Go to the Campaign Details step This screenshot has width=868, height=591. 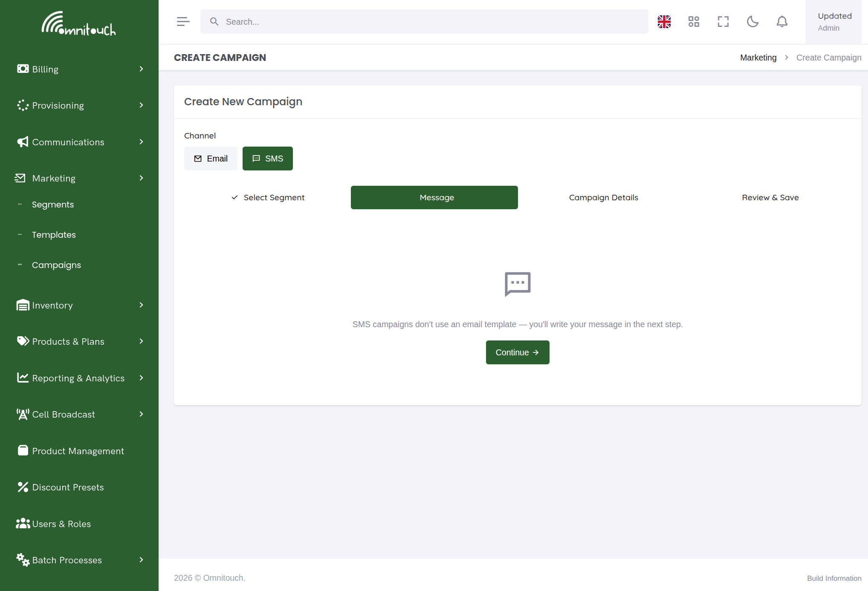click(603, 197)
